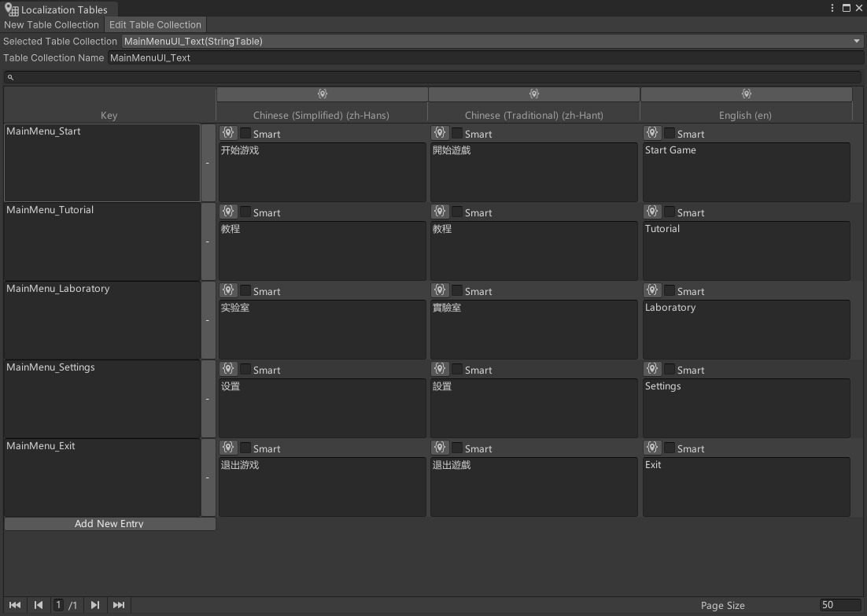The height and width of the screenshot is (616, 867).
Task: Enable Smart for MainMenu_Laboratory Simplified Chinese
Action: click(x=245, y=290)
